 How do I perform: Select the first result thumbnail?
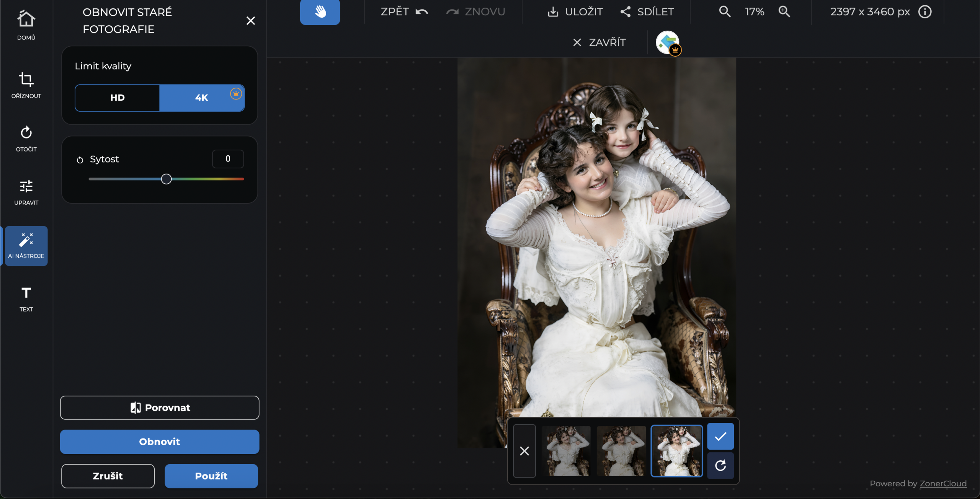[566, 451]
